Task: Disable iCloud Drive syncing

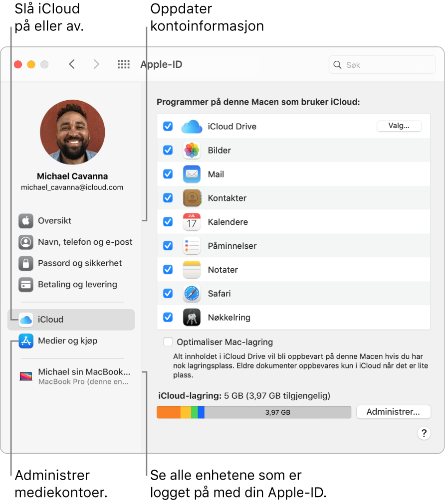Action: pos(168,126)
